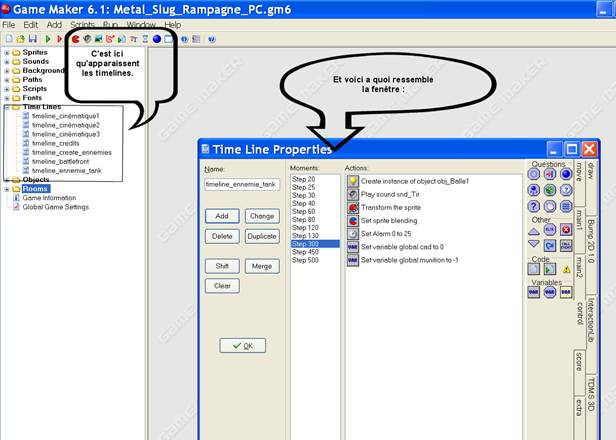Expand the Paths folder
616x440 pixels.
[x=7, y=80]
